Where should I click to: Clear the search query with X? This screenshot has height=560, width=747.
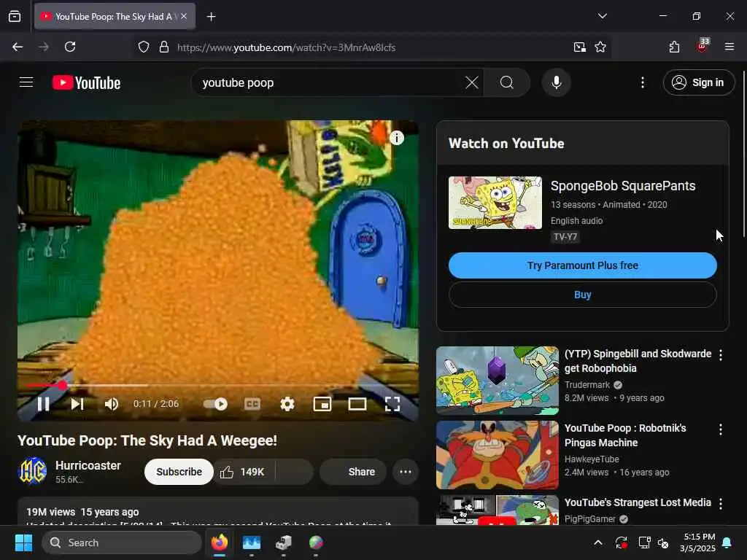coord(472,83)
